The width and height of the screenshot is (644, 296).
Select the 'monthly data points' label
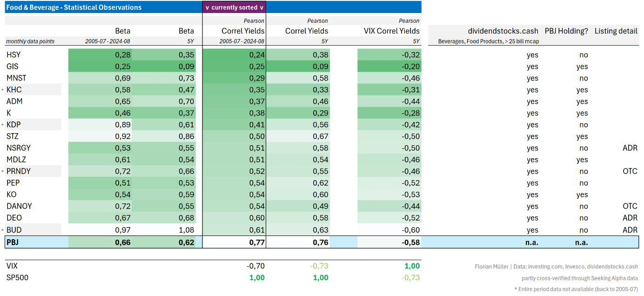(30, 41)
